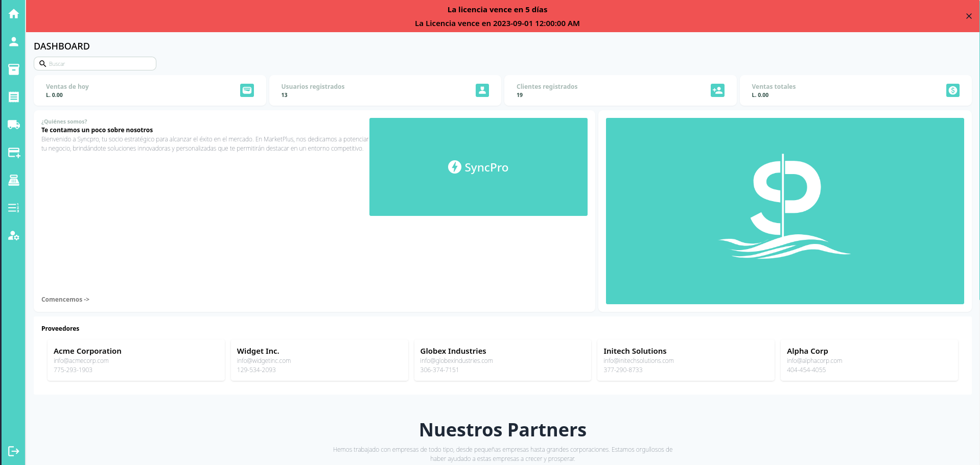Click the Clientes registrados add-person icon
Viewport: 980px width, 465px height.
point(717,90)
